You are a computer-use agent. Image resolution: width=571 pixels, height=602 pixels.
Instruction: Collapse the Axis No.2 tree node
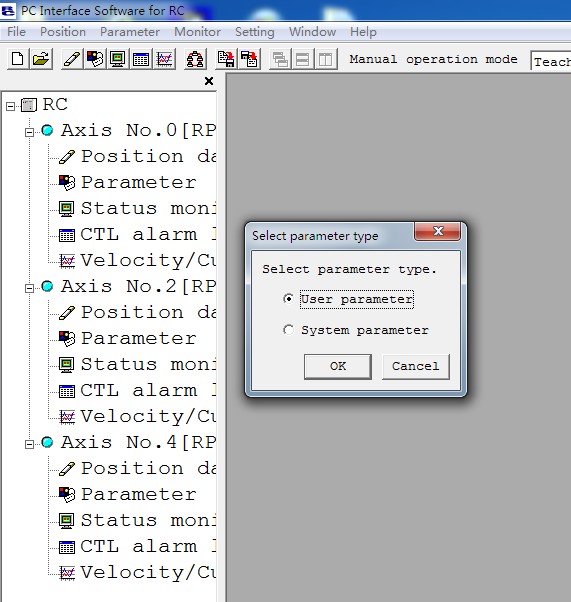(29, 288)
